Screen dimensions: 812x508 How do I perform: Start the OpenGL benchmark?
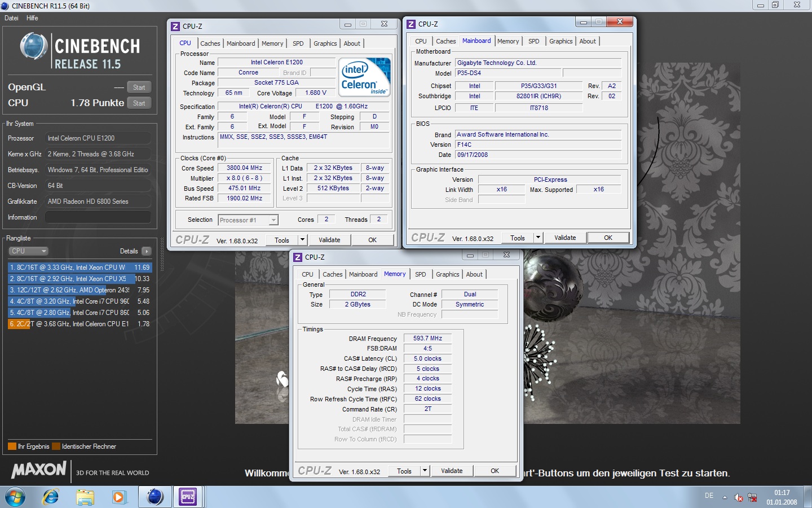(139, 87)
